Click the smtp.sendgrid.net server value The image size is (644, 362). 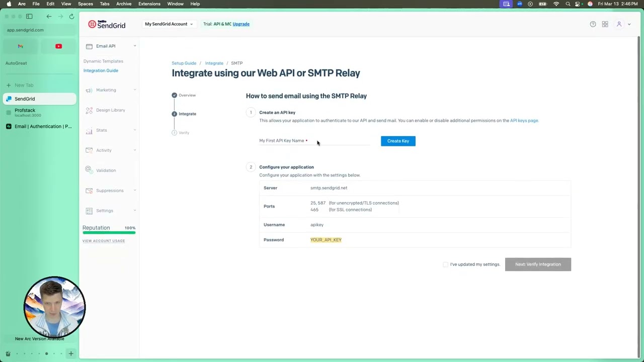[329, 188]
